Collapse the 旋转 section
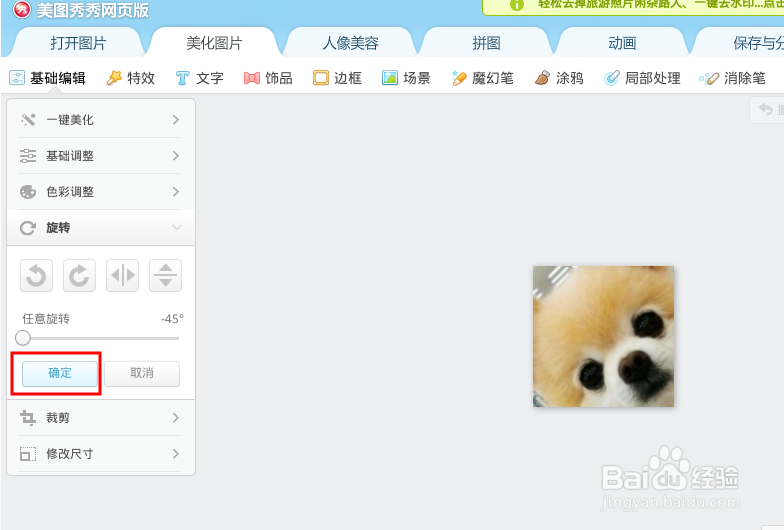The image size is (784, 530). coord(100,228)
